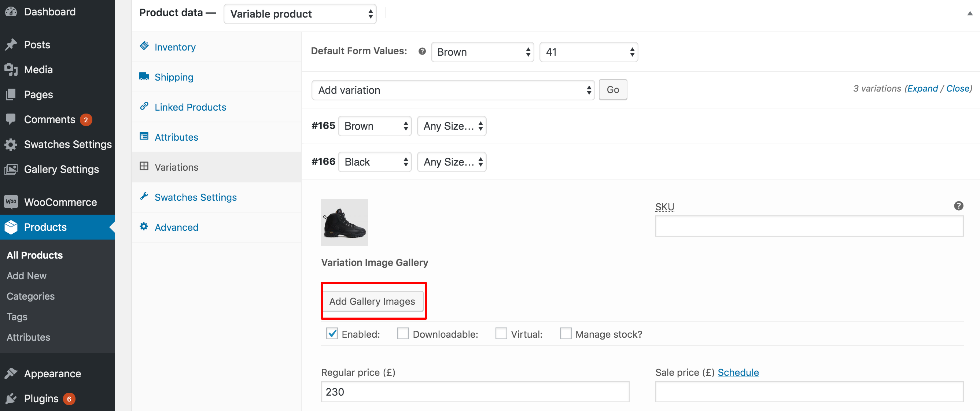
Task: Switch to the Attributes product data tab
Action: [x=217, y=137]
